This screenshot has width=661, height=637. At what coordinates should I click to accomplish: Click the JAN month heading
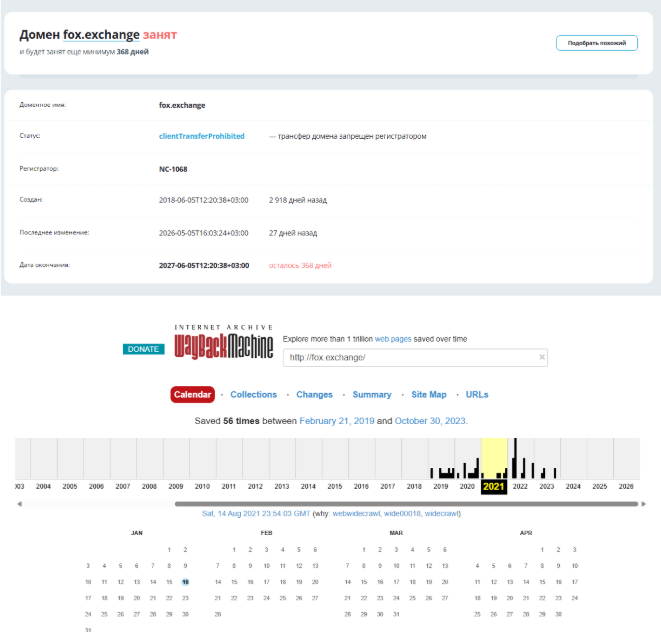[x=137, y=533]
